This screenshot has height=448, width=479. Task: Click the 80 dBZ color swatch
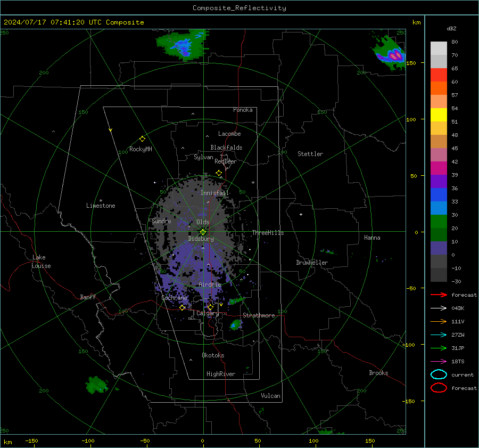439,48
